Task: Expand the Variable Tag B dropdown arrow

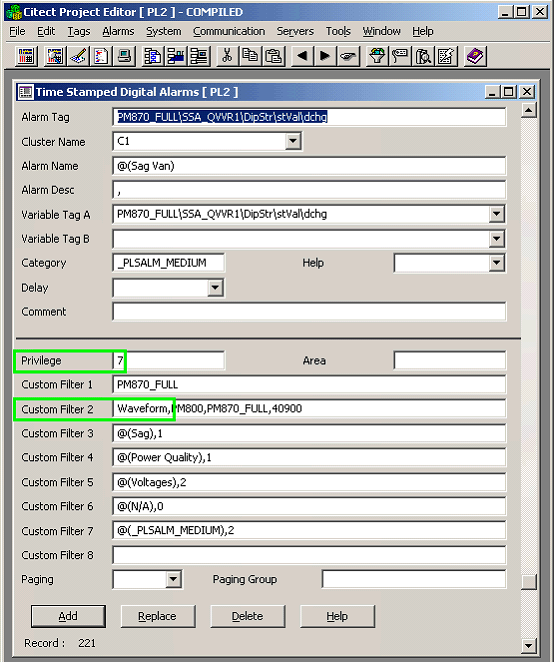Action: coord(497,239)
